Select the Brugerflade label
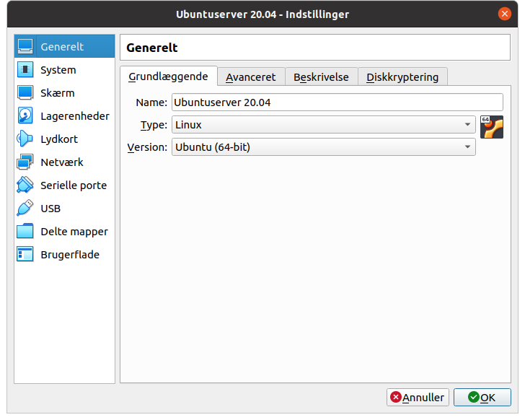 click(70, 255)
